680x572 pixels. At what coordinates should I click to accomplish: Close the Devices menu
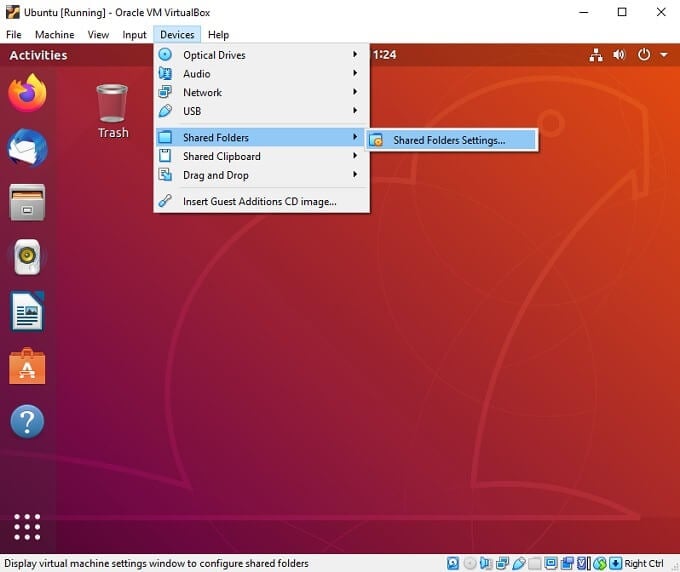pos(177,35)
